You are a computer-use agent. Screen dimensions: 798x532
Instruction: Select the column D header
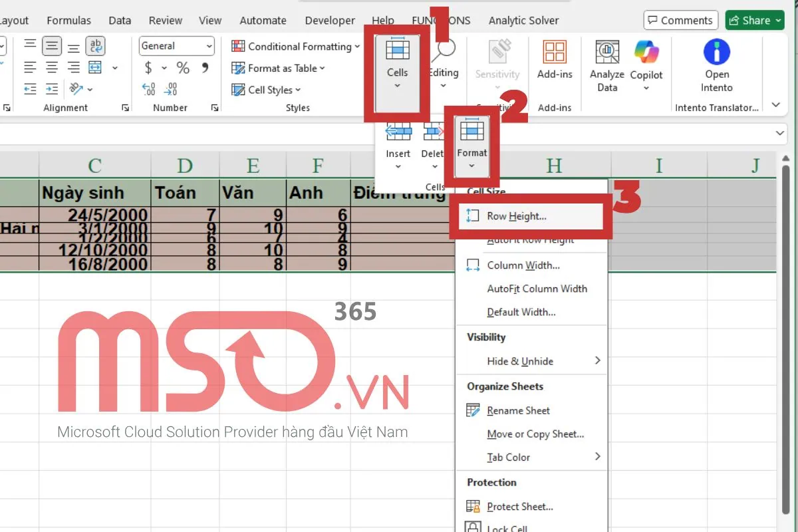click(185, 166)
